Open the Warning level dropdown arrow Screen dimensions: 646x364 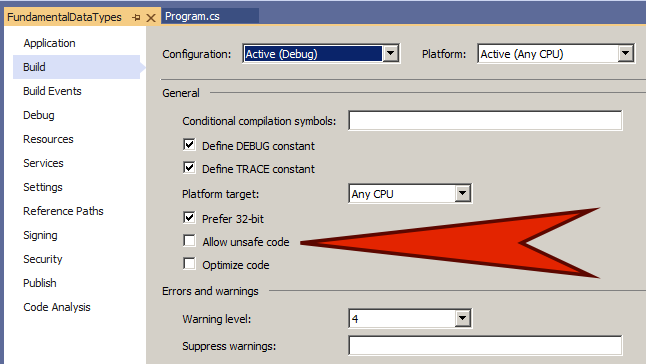(463, 318)
